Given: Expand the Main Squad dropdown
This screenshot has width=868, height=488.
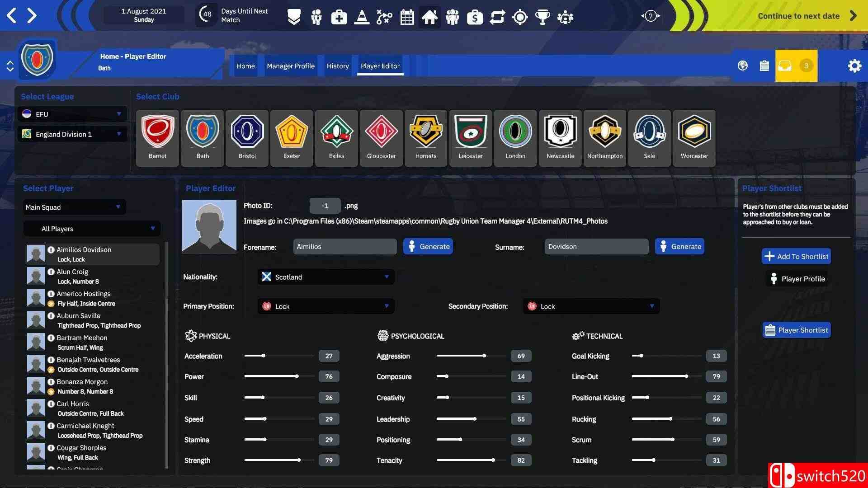Looking at the screenshot, I should point(74,207).
